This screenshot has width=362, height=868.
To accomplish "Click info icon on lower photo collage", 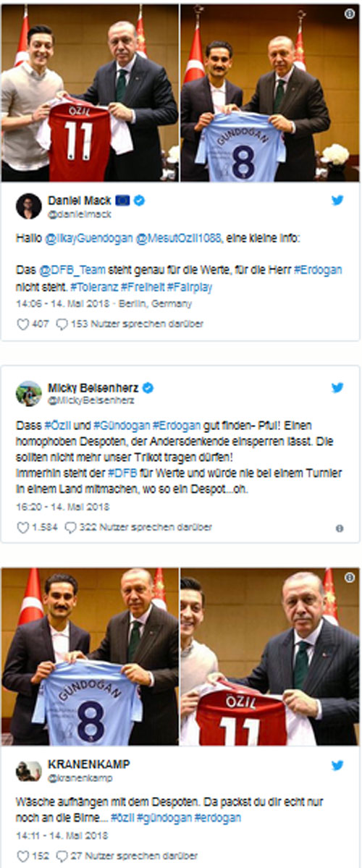I will click(349, 578).
